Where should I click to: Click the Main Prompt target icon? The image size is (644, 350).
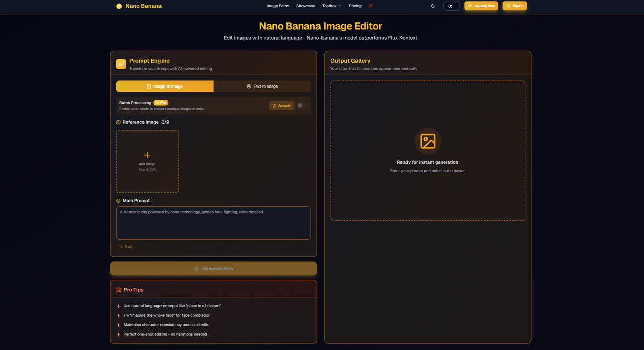point(118,201)
